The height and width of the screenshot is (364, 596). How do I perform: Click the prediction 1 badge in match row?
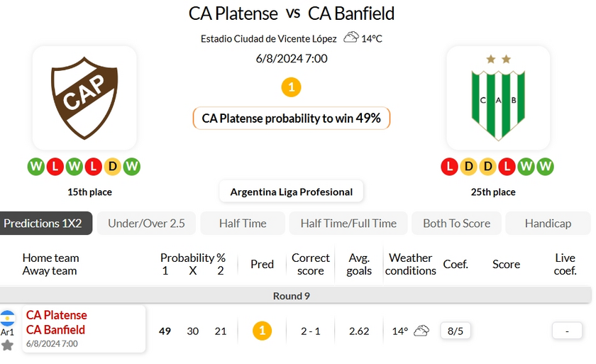pyautogui.click(x=262, y=331)
